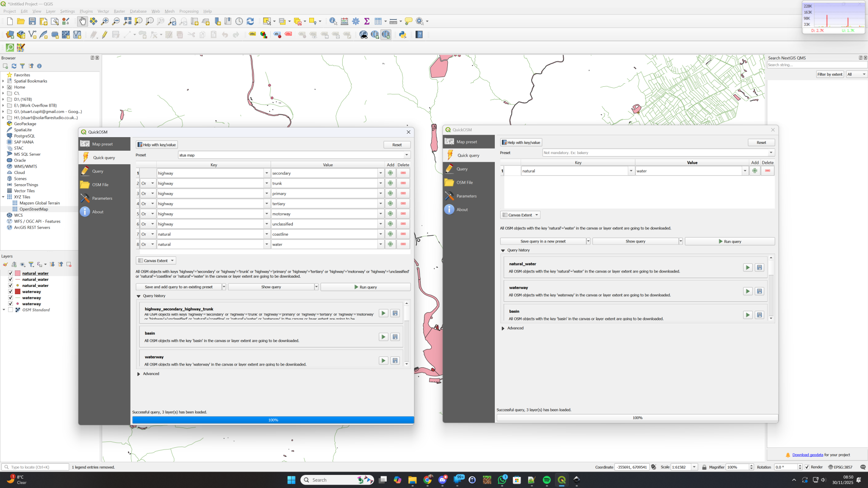Viewport: 868px width, 488px height.
Task: Enable the OSM Standard layer checkbox
Action: 11,310
